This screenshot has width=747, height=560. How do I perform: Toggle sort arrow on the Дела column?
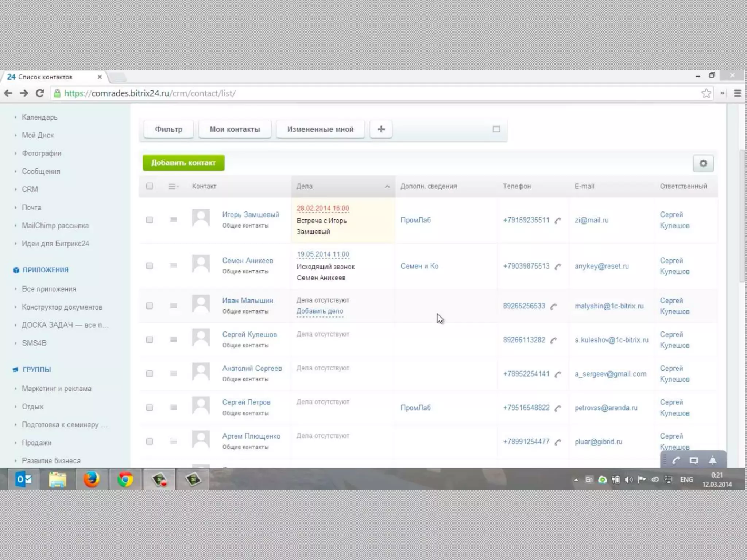pos(387,187)
